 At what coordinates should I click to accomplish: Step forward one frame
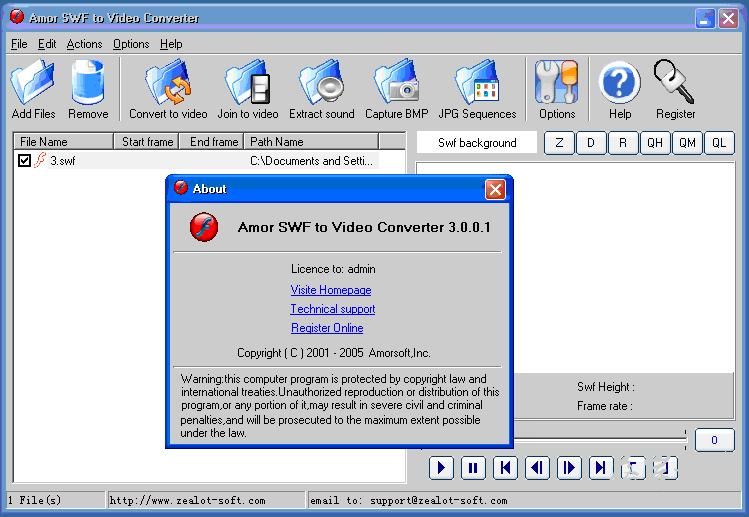[x=569, y=468]
